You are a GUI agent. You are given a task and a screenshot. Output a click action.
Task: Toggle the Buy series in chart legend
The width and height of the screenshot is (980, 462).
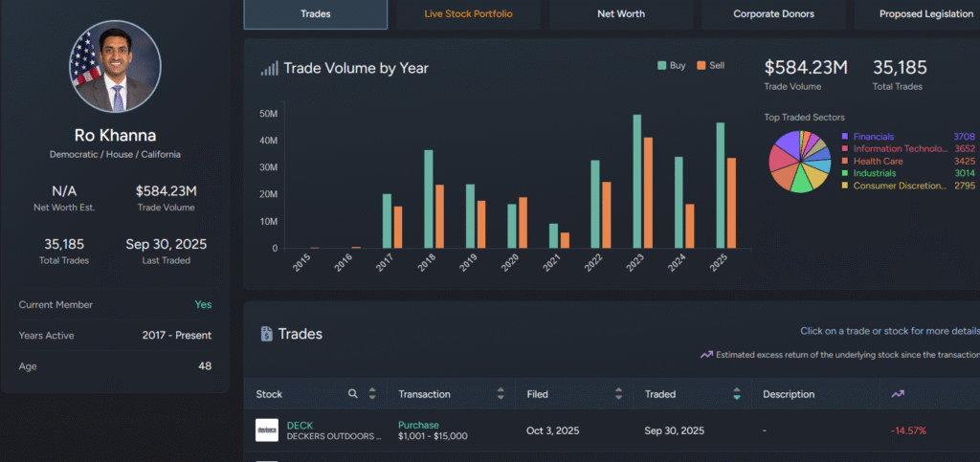(x=671, y=66)
